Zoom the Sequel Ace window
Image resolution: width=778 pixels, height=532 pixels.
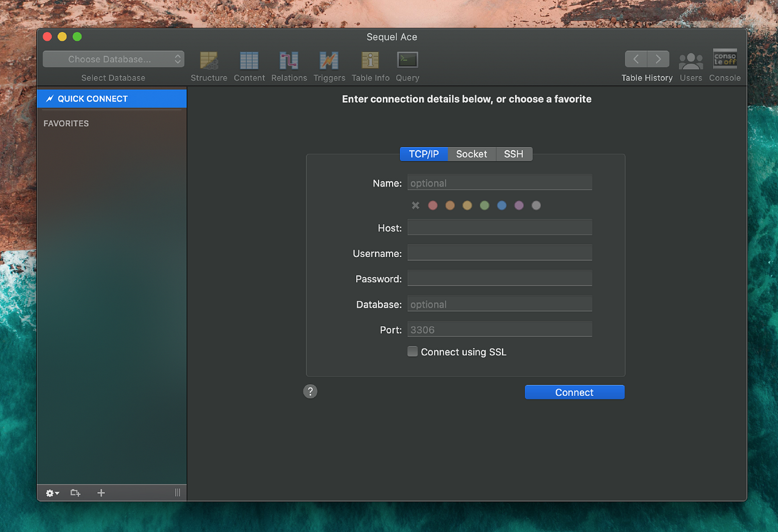(77, 37)
